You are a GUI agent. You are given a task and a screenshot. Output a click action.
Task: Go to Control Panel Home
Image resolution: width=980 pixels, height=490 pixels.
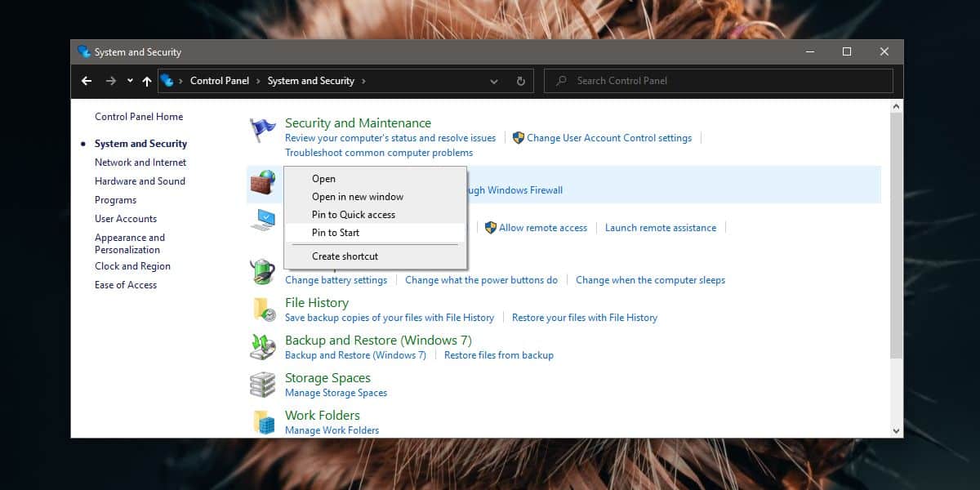[139, 117]
